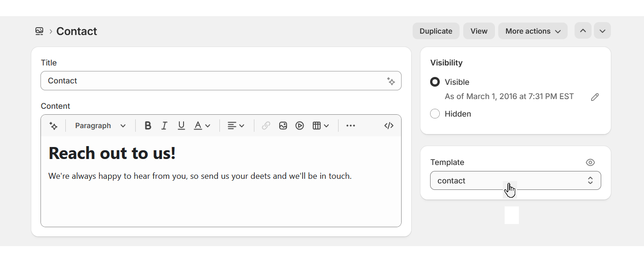The image size is (644, 259).
Task: Open the text color picker
Action: coord(202,126)
